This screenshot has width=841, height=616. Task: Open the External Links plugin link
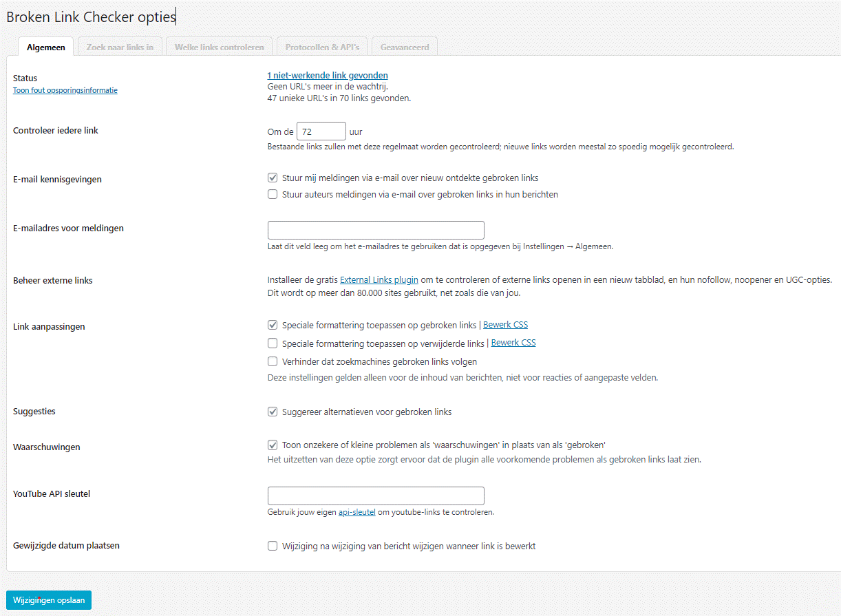[x=379, y=280]
